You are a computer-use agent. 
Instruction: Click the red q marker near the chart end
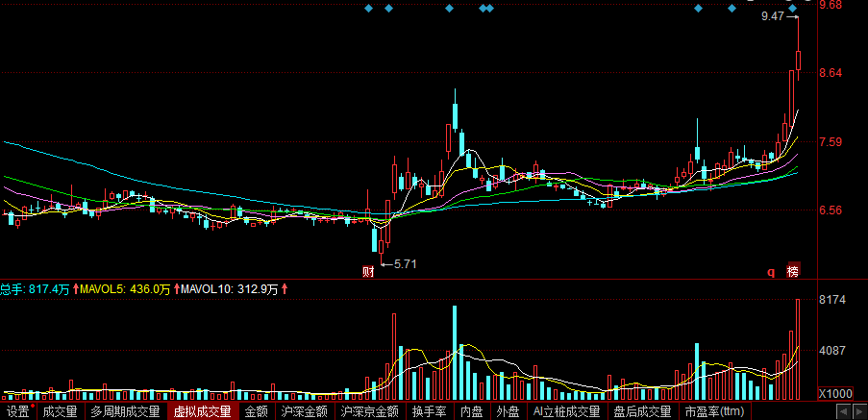[770, 272]
